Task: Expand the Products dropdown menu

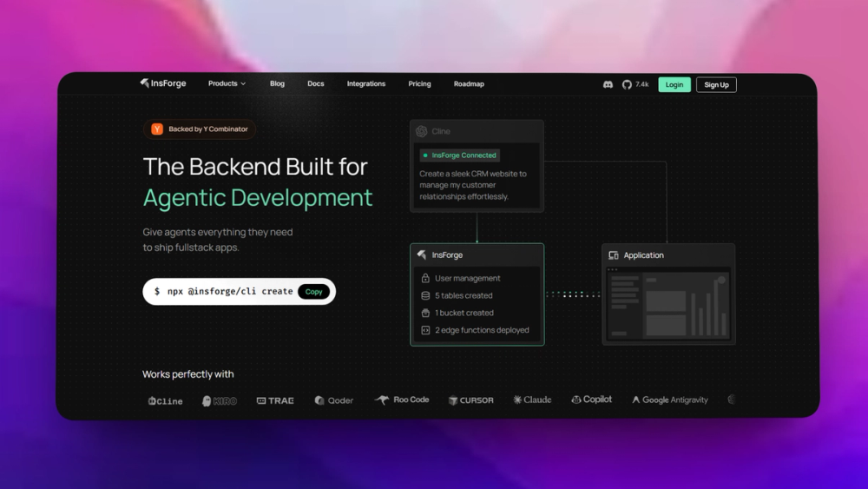Action: coord(227,83)
